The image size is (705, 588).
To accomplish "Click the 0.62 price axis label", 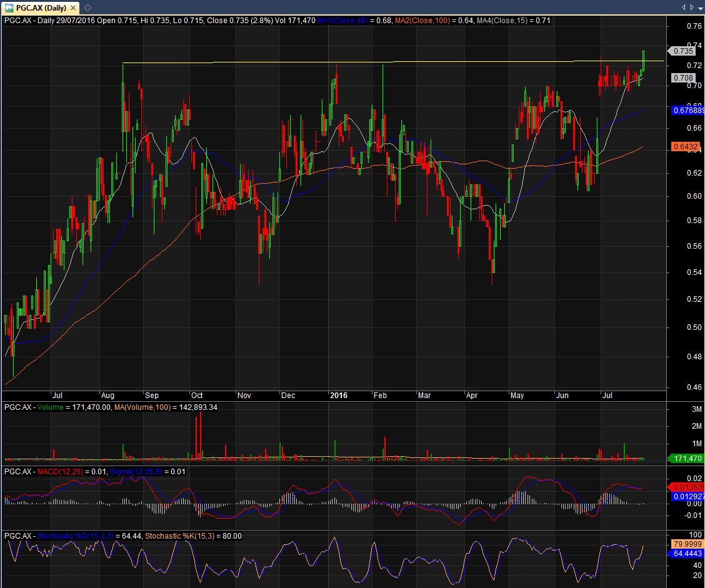I will [x=694, y=172].
